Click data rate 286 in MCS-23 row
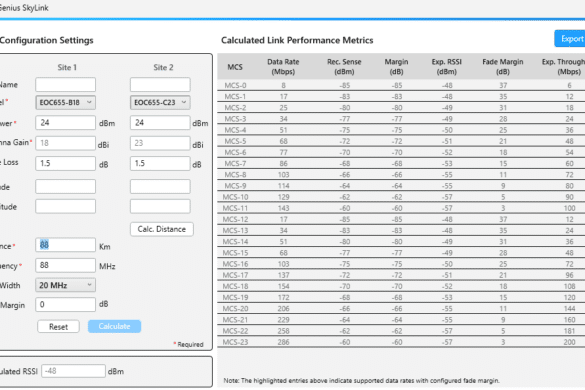Viewport: 585px width, 390px height. coord(284,342)
